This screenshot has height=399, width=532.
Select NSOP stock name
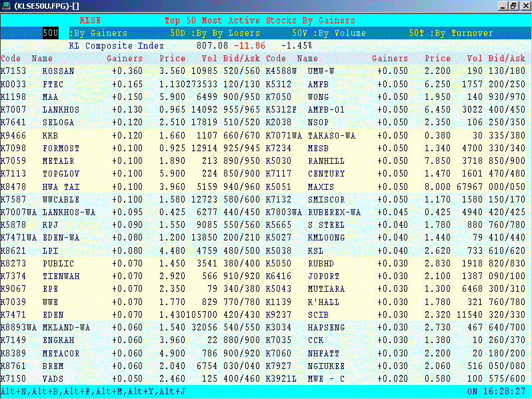pos(318,123)
